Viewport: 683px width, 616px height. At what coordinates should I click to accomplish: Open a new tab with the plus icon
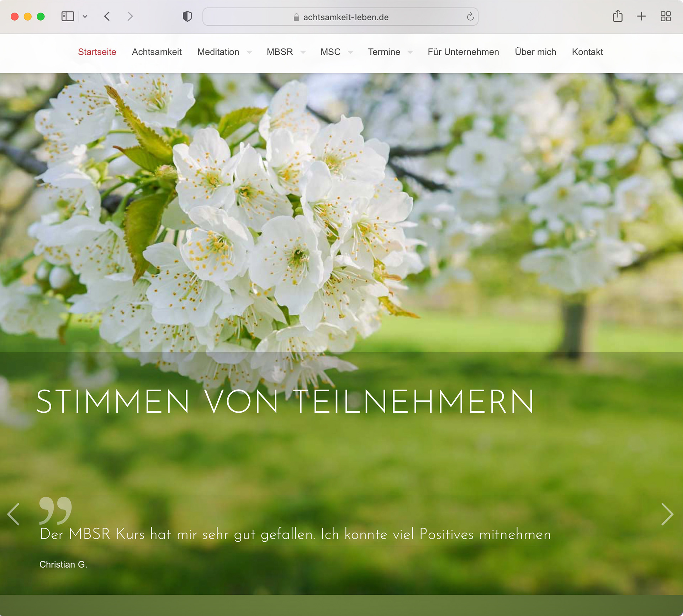(x=641, y=16)
